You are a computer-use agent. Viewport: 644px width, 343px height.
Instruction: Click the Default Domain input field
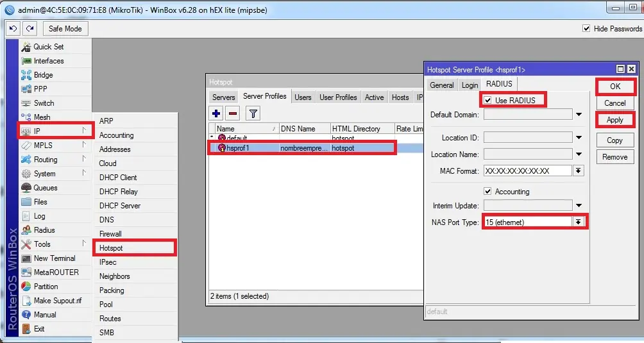(528, 115)
